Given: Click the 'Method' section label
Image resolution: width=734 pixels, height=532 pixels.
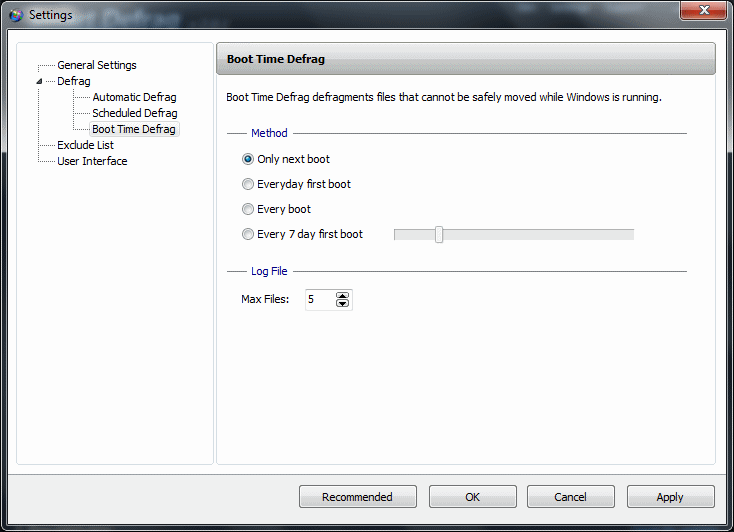Looking at the screenshot, I should click(x=269, y=133).
